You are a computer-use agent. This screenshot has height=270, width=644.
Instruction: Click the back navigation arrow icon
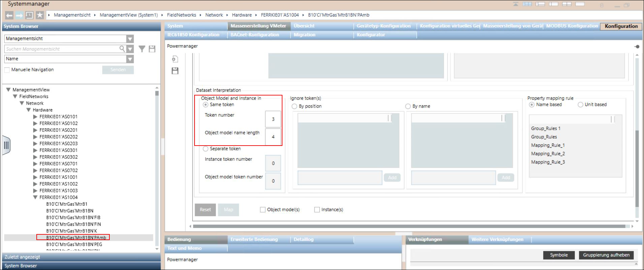click(x=9, y=15)
